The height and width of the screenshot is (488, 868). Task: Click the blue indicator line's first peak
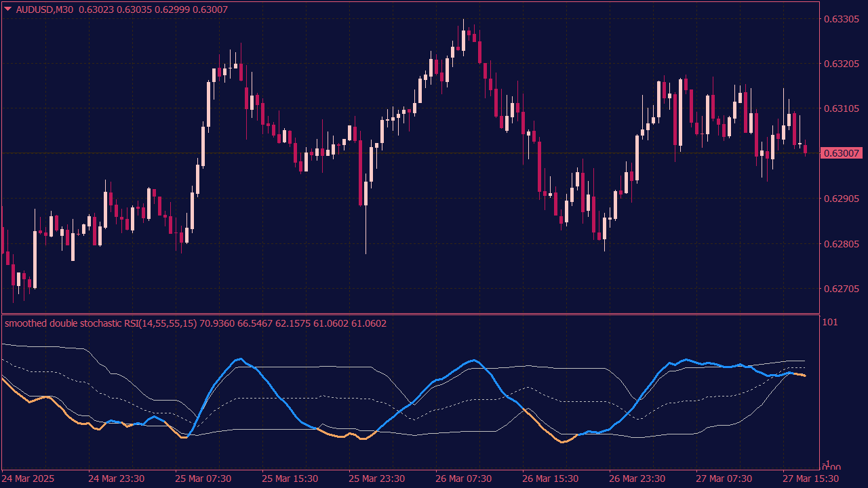coord(239,359)
